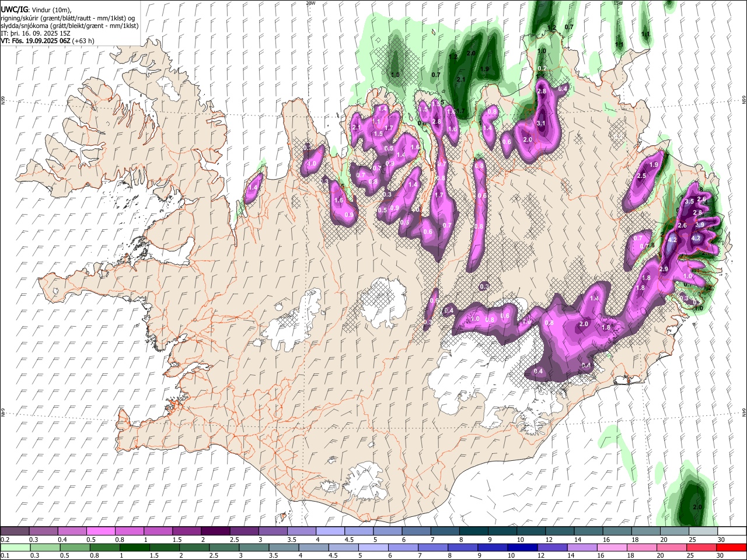This screenshot has width=747, height=560.
Task: Click the '4.5' label in the upper legend row
Action: (x=349, y=540)
